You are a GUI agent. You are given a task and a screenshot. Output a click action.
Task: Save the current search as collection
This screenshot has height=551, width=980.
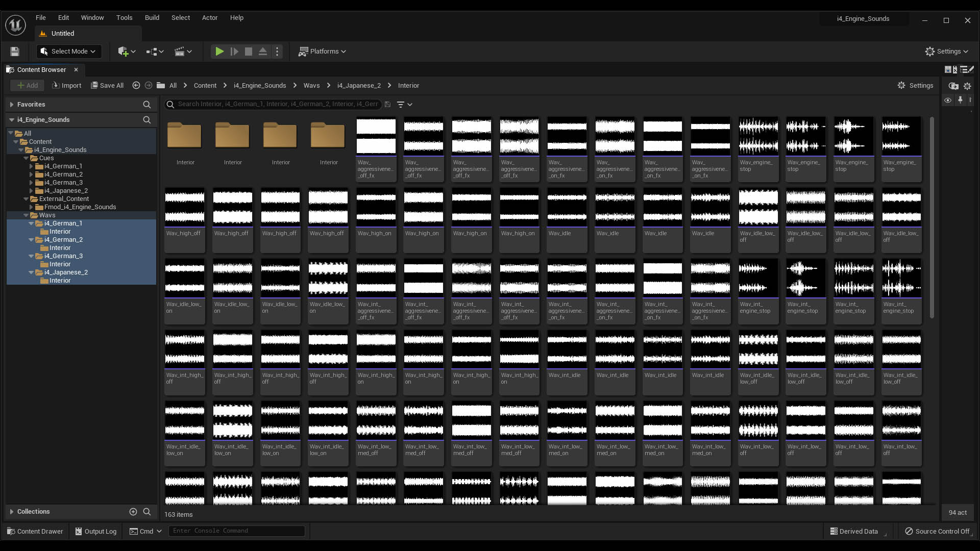388,105
